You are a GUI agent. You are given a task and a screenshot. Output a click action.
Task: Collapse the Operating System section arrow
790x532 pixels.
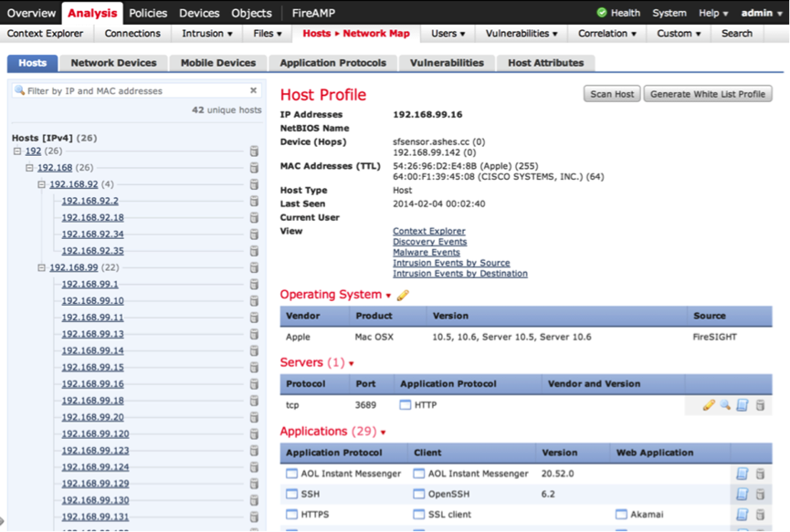pyautogui.click(x=388, y=296)
